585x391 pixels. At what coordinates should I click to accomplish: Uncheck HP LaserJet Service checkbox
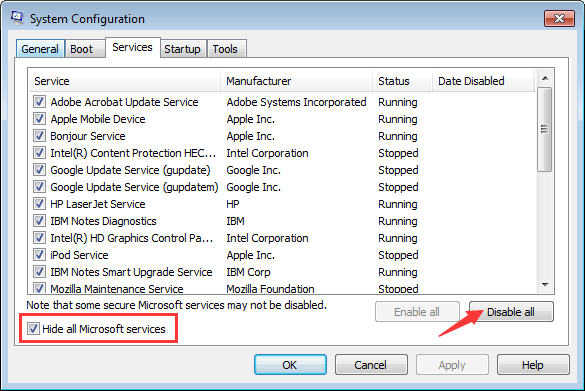click(39, 204)
